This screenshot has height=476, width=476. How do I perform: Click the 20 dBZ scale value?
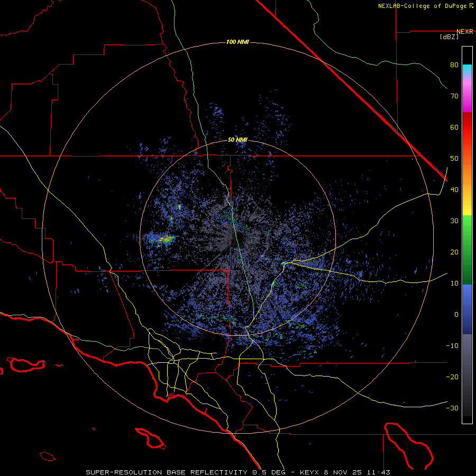(454, 252)
